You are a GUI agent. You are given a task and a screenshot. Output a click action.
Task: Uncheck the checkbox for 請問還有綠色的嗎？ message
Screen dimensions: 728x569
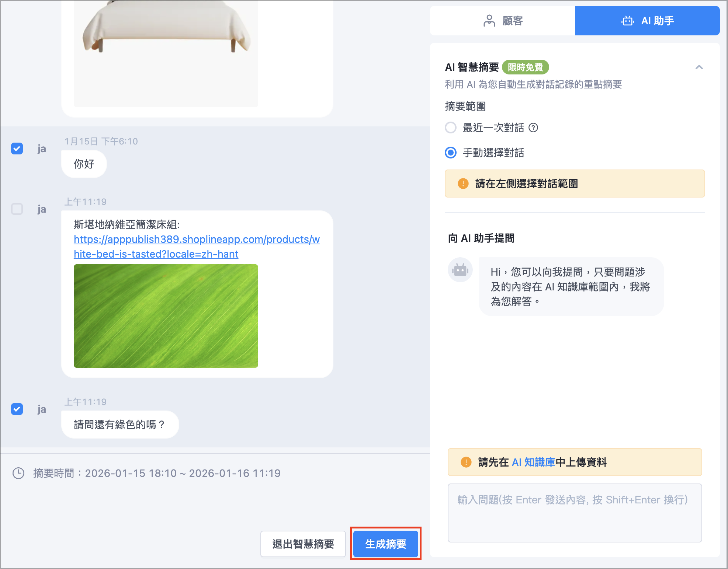(17, 409)
